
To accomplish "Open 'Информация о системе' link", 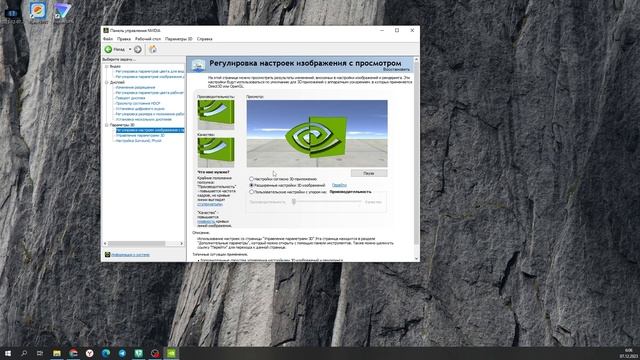I will tap(130, 255).
